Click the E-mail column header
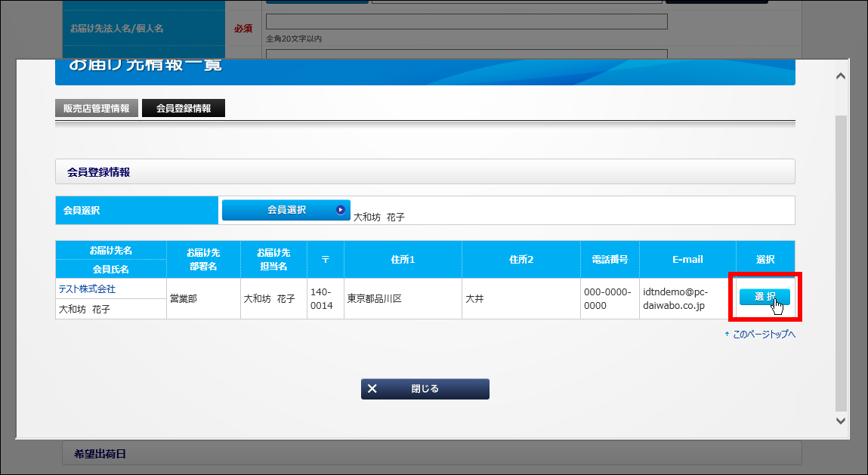Image resolution: width=868 pixels, height=475 pixels. coord(687,259)
